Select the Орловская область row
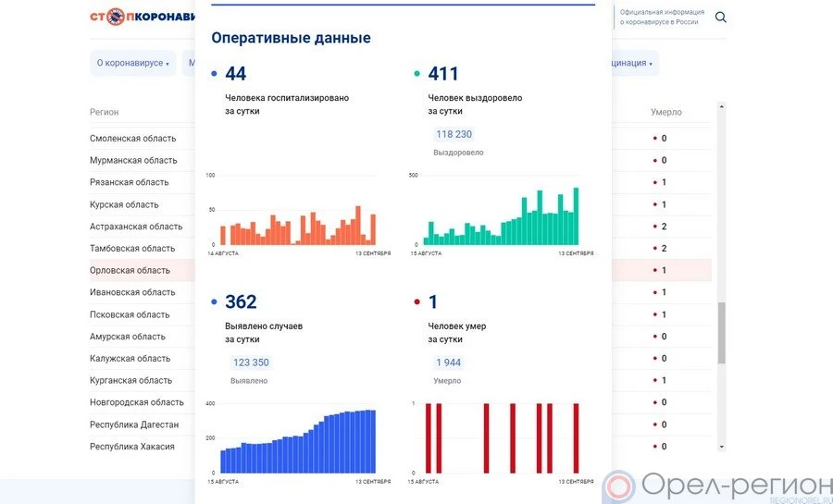 click(x=130, y=271)
